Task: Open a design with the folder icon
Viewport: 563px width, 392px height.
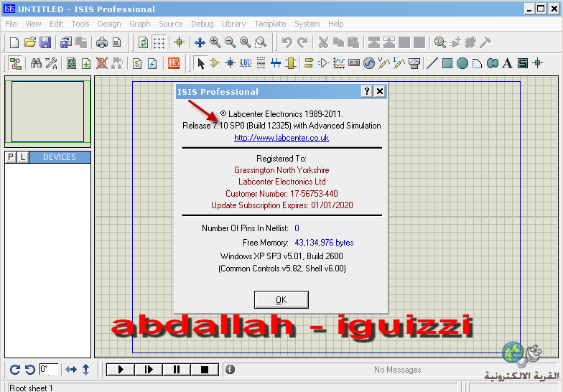Action: pyautogui.click(x=30, y=43)
